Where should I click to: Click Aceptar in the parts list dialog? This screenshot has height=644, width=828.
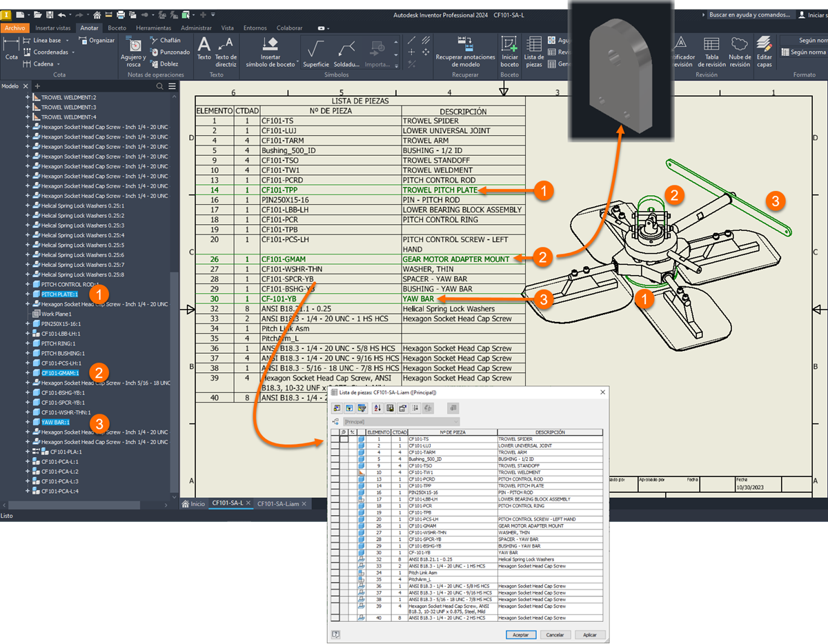(x=521, y=634)
